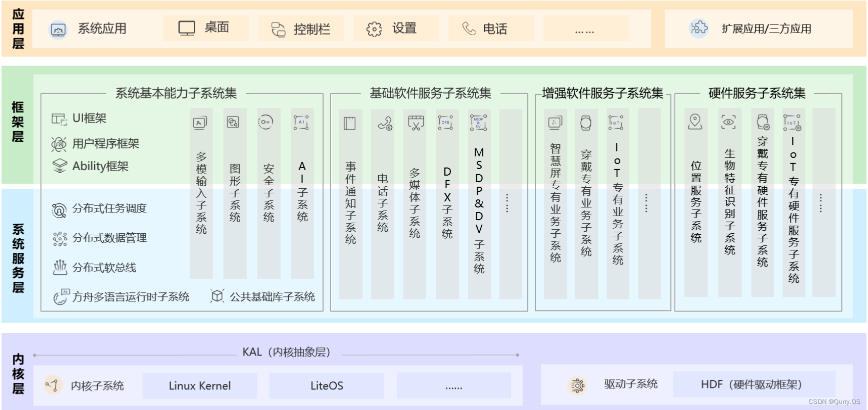Click the 驱动子系统 chip icon
868x410 pixels.
(577, 385)
